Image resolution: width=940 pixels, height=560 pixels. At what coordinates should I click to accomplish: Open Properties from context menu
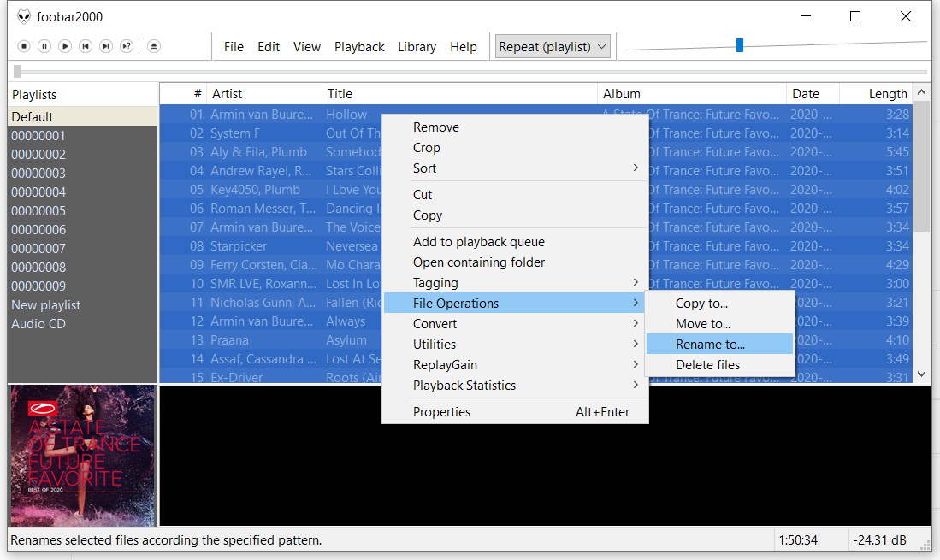point(515,411)
